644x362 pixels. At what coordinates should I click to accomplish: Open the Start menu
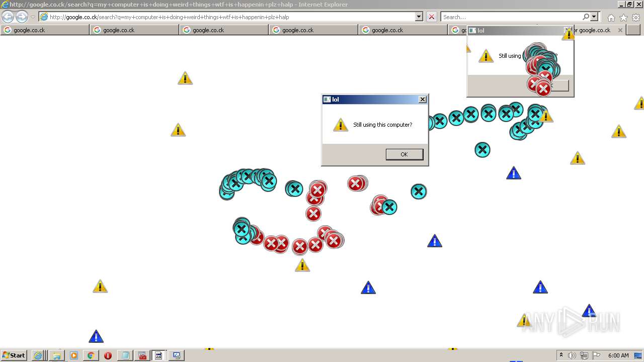tap(14, 355)
